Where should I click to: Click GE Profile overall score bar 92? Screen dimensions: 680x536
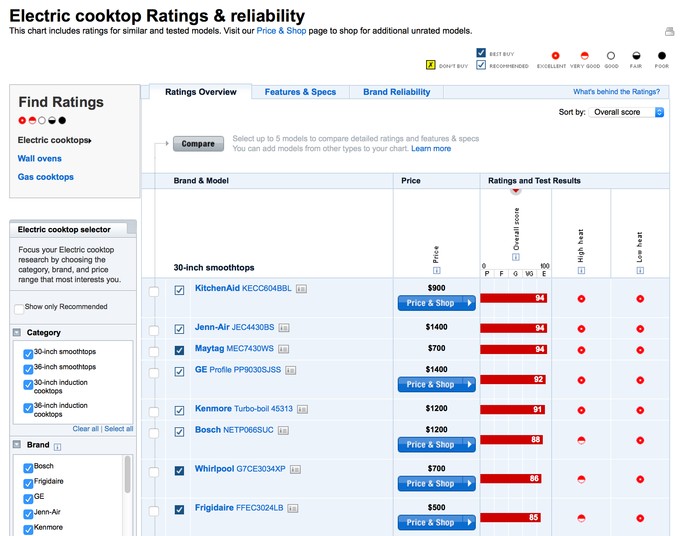(513, 380)
